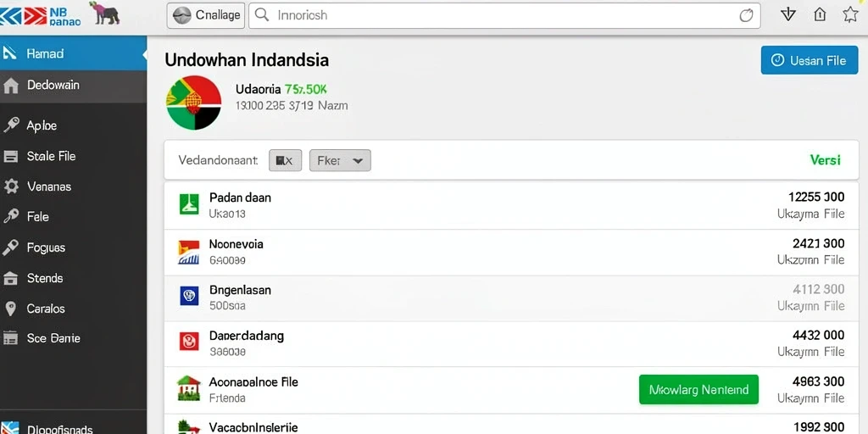Open Fogues in the sidebar
The width and height of the screenshot is (868, 434).
[x=73, y=248]
